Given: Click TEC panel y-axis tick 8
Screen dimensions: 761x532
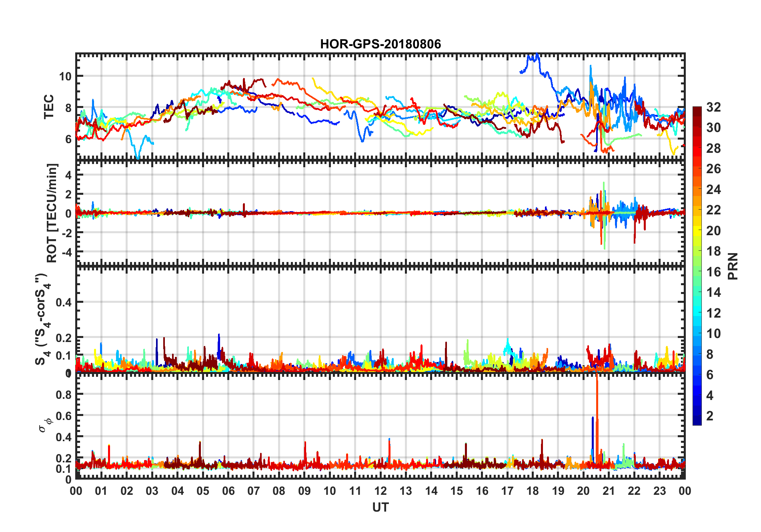Looking at the screenshot, I should pos(68,108).
